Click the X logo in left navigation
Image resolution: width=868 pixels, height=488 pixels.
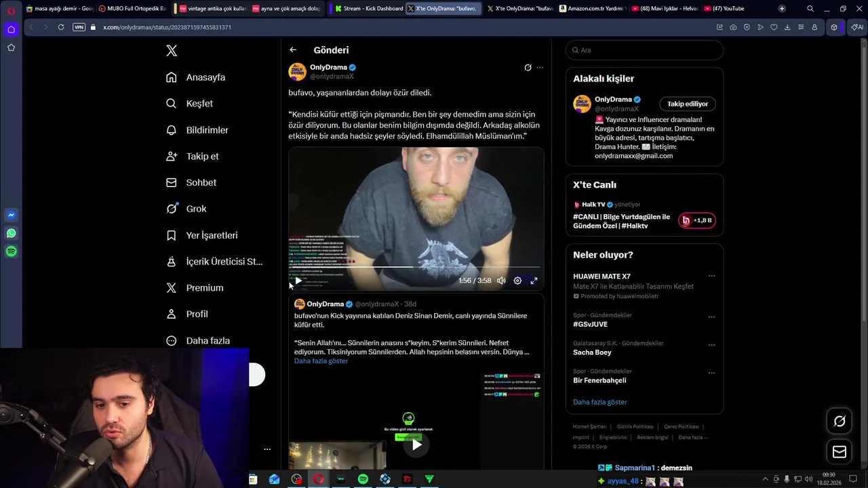pos(172,51)
